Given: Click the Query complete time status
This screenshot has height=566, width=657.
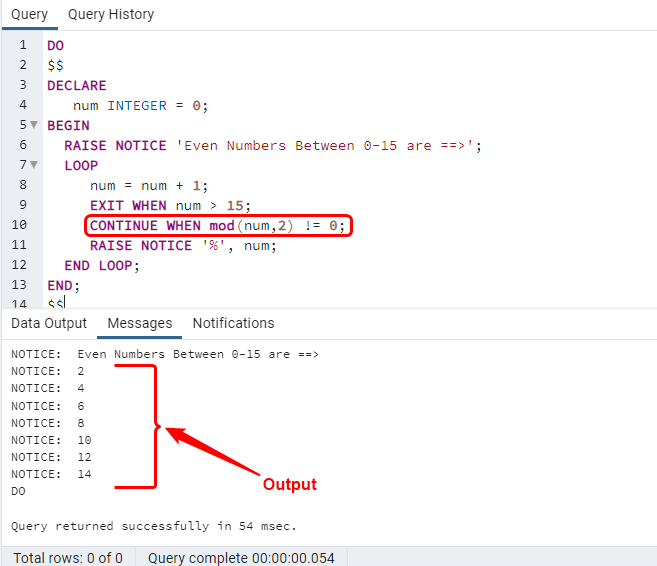Looking at the screenshot, I should 241,558.
